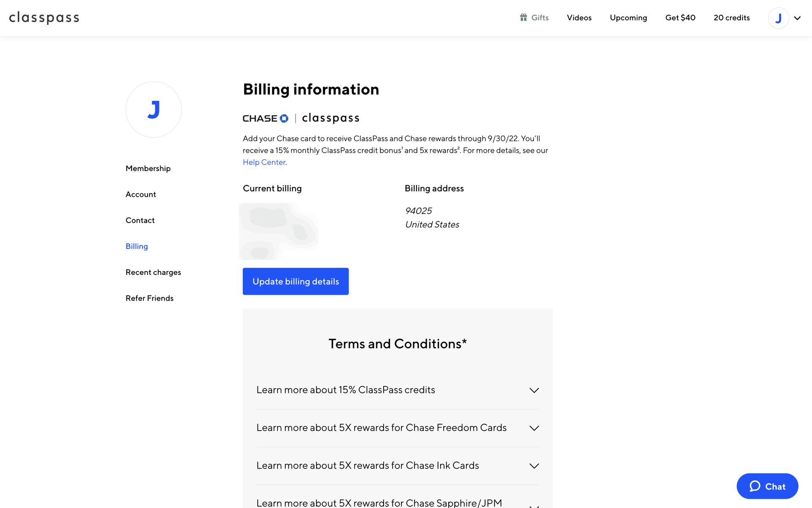Open Membership settings in sidebar
812x508 pixels.
coord(148,168)
